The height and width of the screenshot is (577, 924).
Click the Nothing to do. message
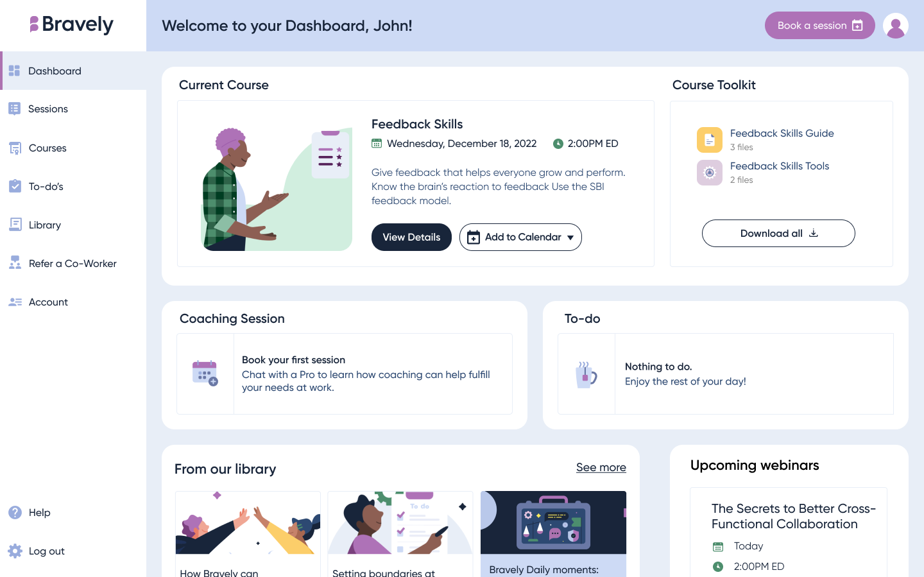658,366
